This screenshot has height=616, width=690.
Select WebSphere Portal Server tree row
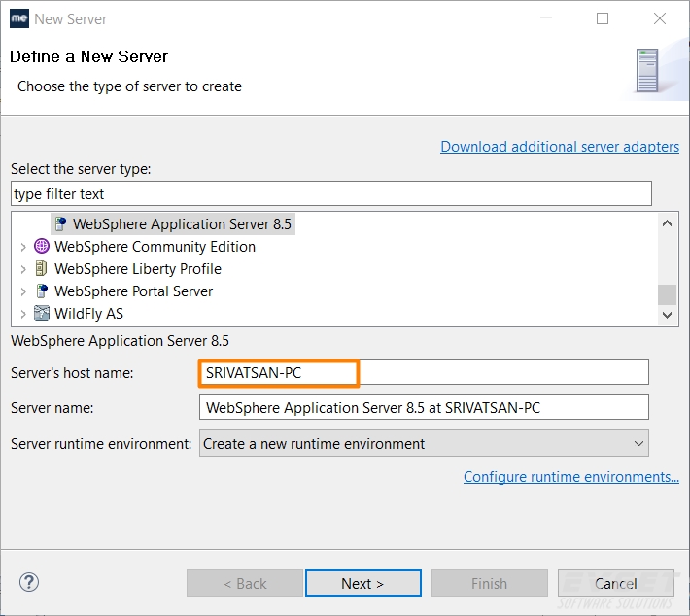(123, 291)
